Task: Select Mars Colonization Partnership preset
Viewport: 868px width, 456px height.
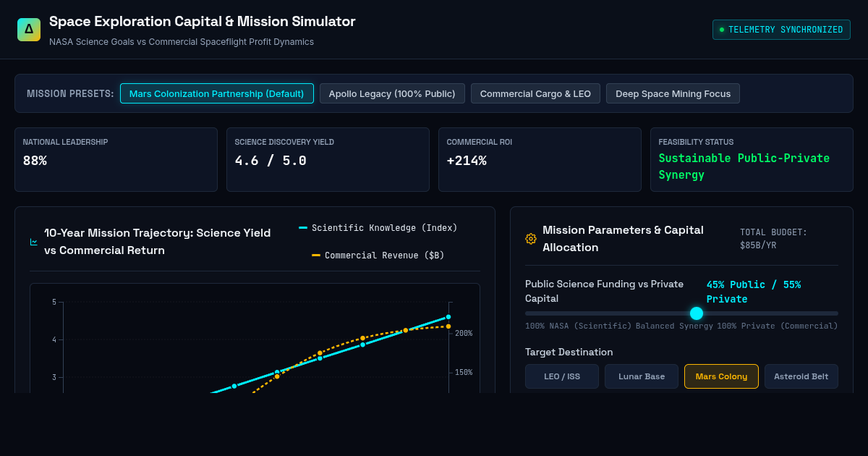Action: (217, 93)
